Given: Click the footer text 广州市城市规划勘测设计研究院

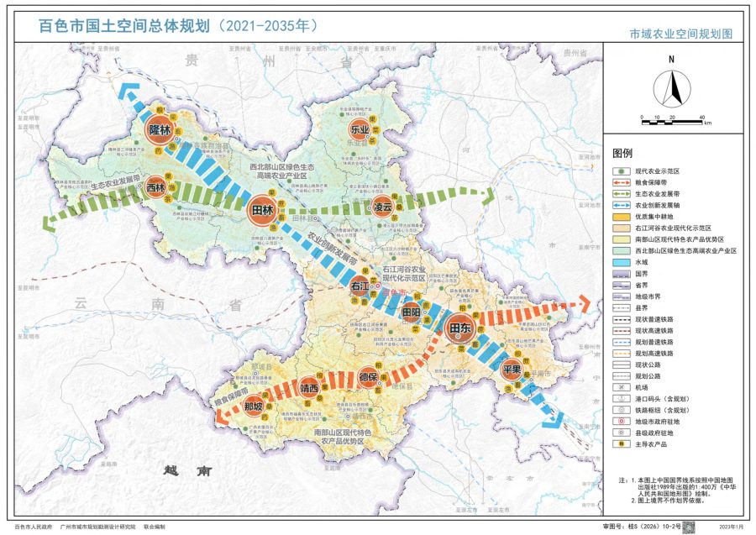Looking at the screenshot, I should tap(98, 527).
